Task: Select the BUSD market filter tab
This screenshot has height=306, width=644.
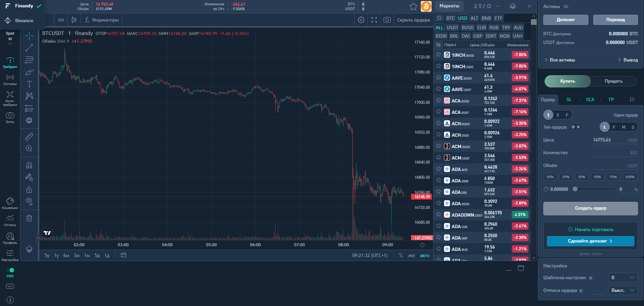Action: coord(467,28)
